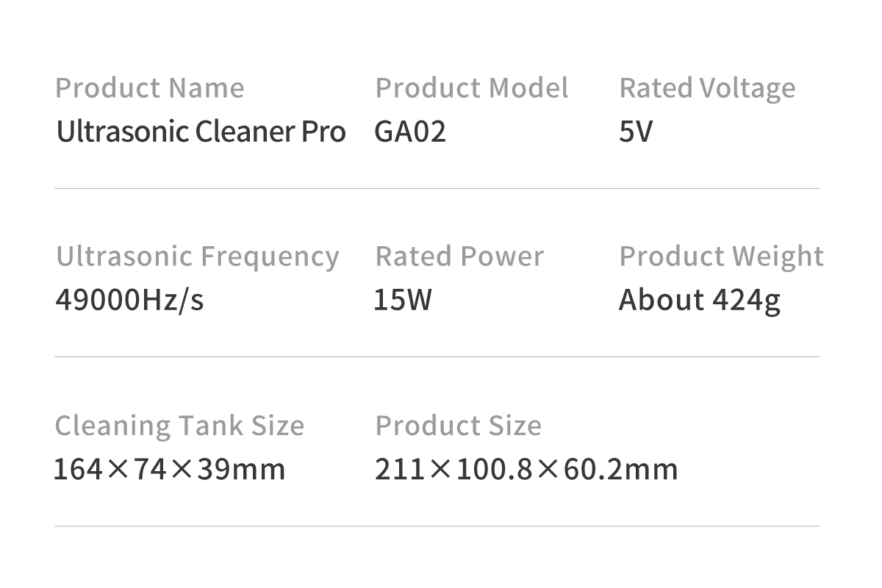This screenshot has height=588, width=882.
Task: Click the Rated Voltage label
Action: click(707, 89)
